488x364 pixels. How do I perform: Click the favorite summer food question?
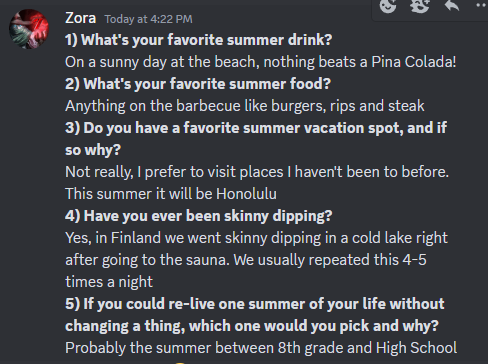[x=198, y=84]
